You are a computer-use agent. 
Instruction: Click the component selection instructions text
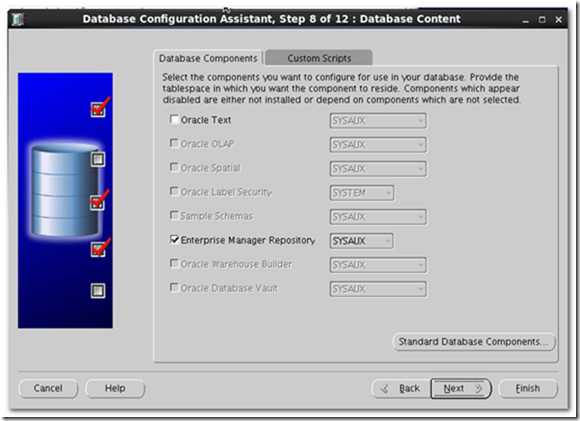coord(341,88)
